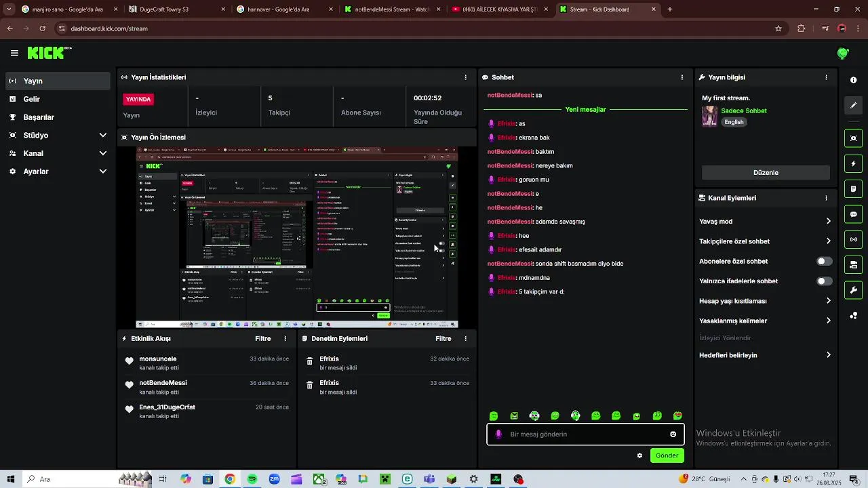Click Filtre in Etkinlik Akışı panel

pos(262,338)
